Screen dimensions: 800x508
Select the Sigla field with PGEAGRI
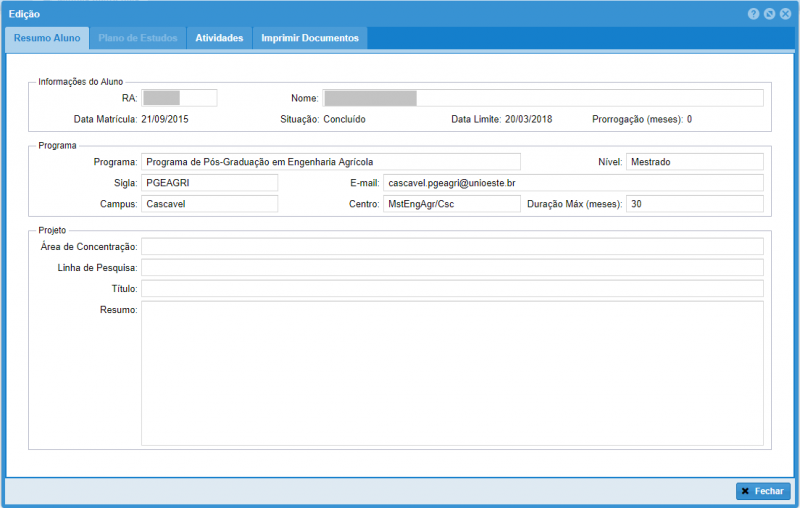click(209, 183)
